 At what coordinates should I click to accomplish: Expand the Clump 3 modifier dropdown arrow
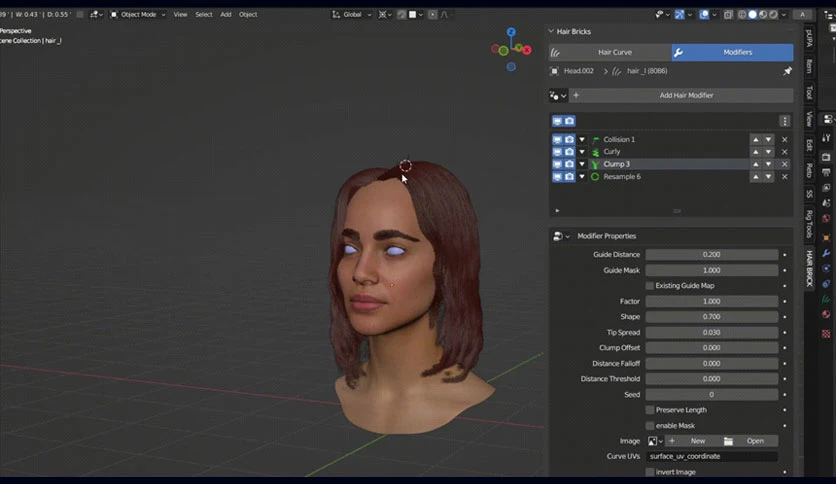pyautogui.click(x=582, y=164)
